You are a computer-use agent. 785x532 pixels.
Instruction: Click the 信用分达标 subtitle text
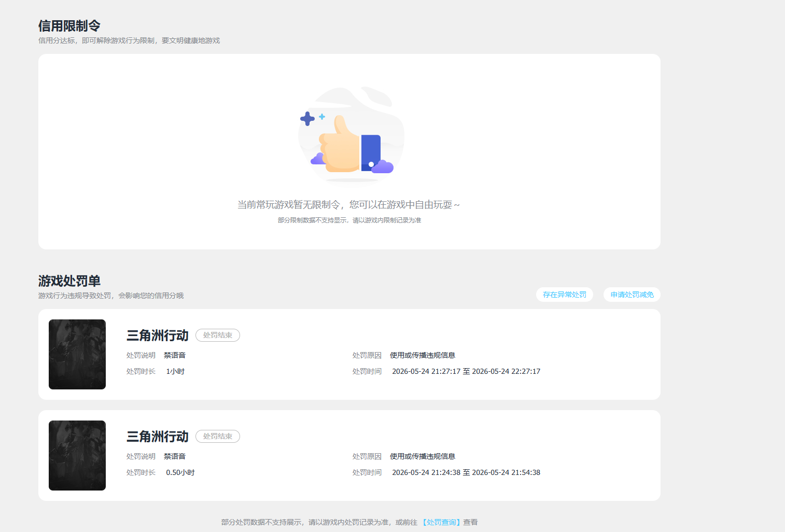click(x=129, y=40)
